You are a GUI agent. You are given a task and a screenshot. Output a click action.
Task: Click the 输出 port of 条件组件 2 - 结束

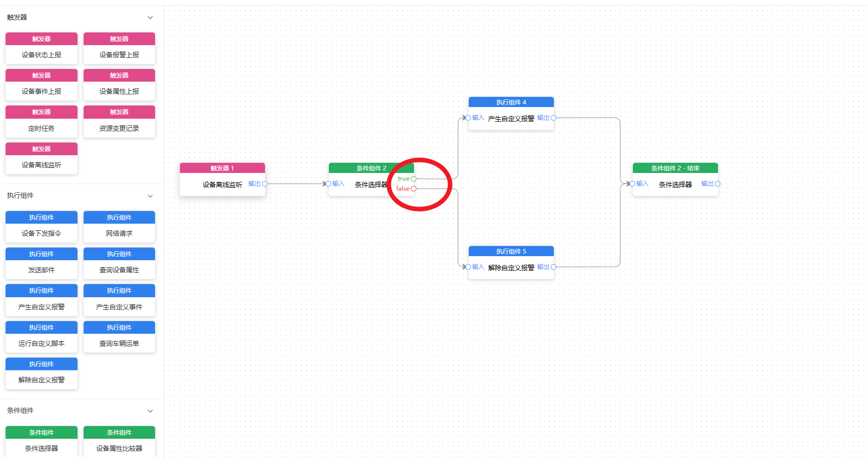tap(718, 184)
